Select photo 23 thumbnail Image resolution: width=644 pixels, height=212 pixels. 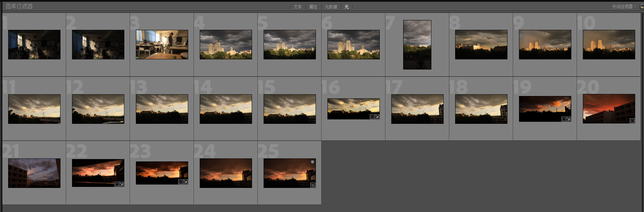click(162, 173)
